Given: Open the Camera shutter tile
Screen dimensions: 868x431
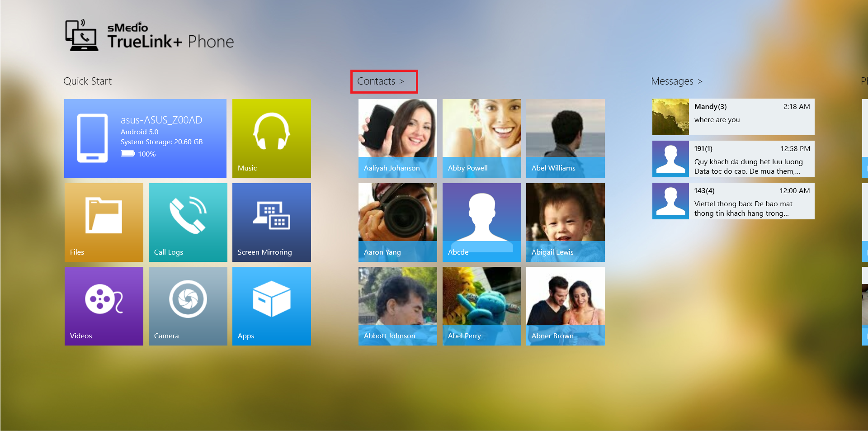Looking at the screenshot, I should tap(188, 306).
